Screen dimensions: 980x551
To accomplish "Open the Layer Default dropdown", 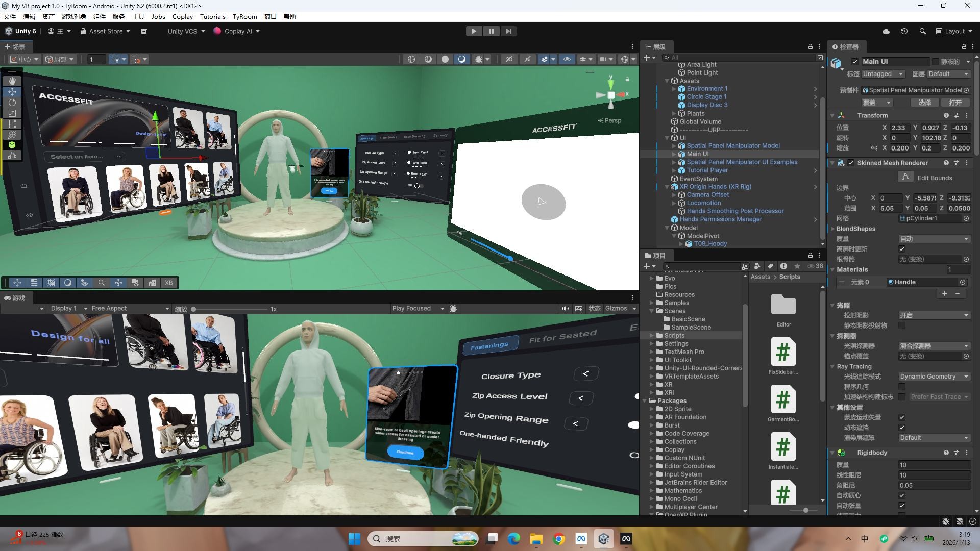I will [948, 74].
